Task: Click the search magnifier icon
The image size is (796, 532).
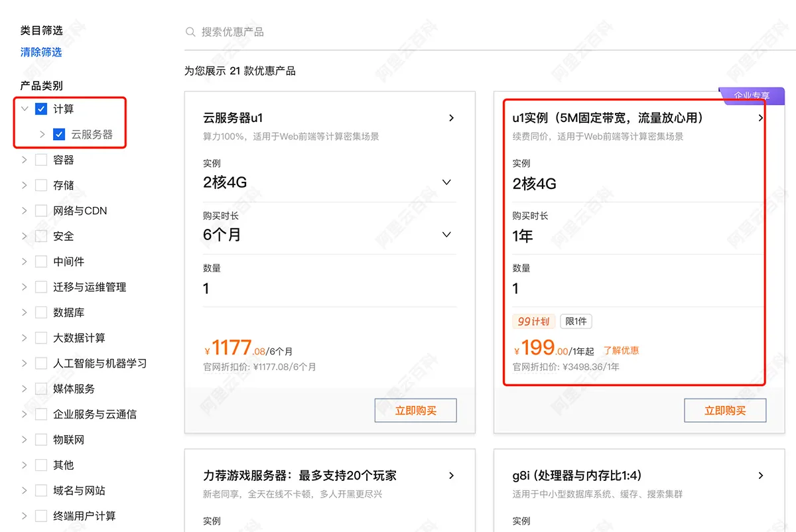Action: 190,31
